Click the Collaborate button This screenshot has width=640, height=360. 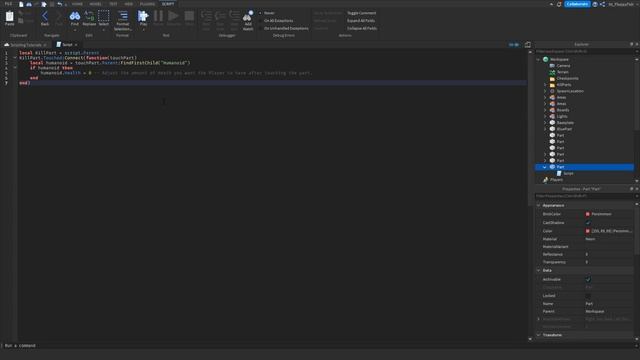click(577, 4)
